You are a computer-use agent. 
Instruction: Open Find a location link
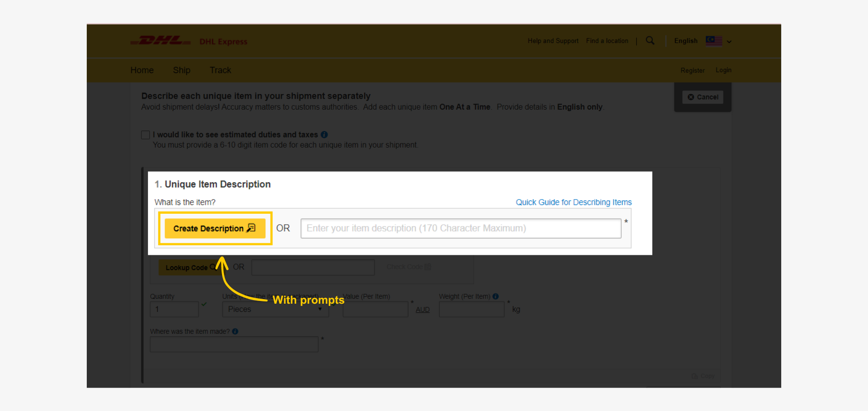coord(607,41)
